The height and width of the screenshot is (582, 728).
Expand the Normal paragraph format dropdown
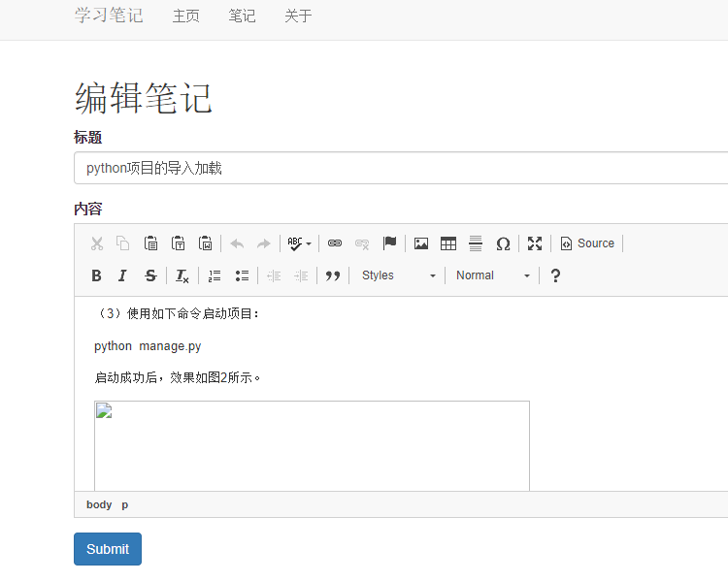click(x=493, y=275)
